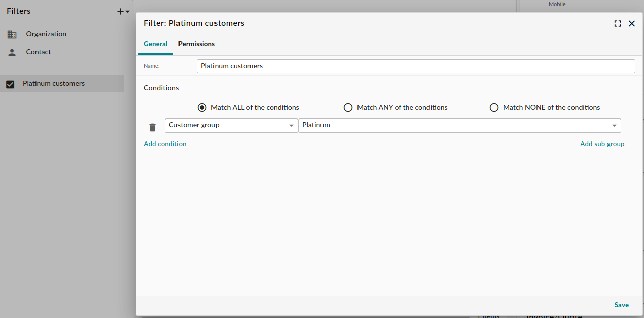644x318 pixels.
Task: Switch to the Permissions tab
Action: pyautogui.click(x=197, y=44)
